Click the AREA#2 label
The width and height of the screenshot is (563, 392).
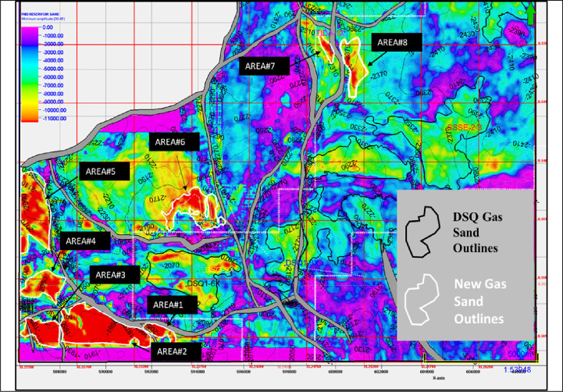176,351
